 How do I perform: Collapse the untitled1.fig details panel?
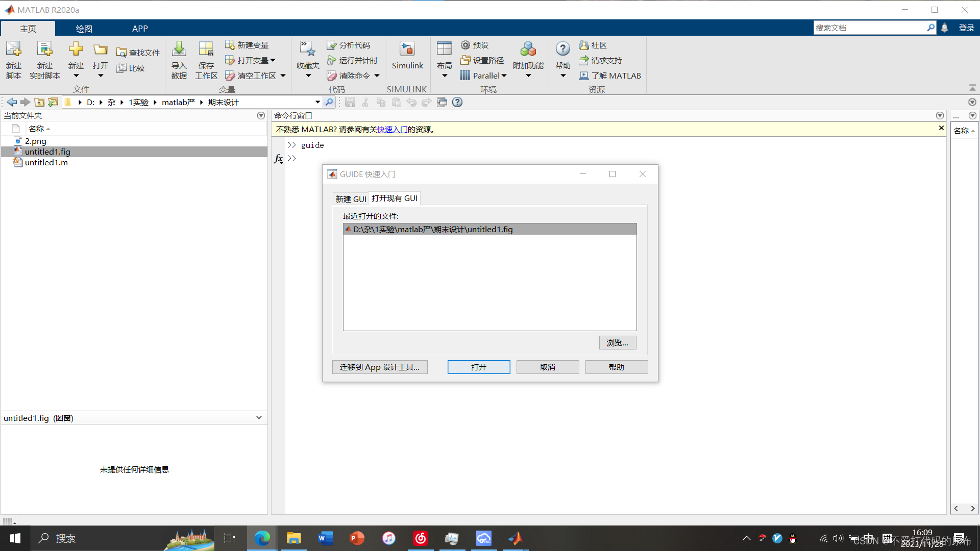(x=259, y=418)
